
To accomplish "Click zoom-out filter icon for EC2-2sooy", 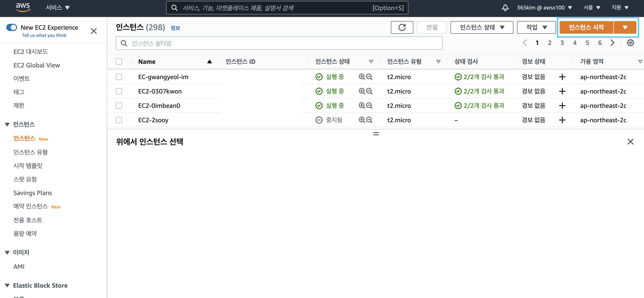I will (x=369, y=120).
